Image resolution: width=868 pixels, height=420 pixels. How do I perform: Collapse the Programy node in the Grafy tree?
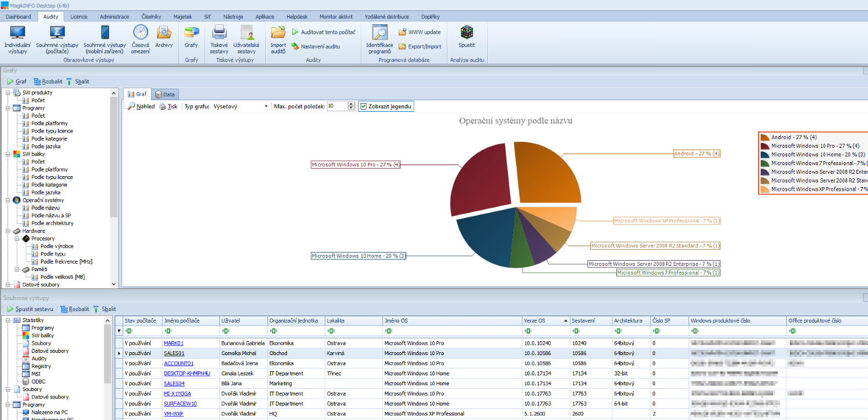pyautogui.click(x=8, y=108)
